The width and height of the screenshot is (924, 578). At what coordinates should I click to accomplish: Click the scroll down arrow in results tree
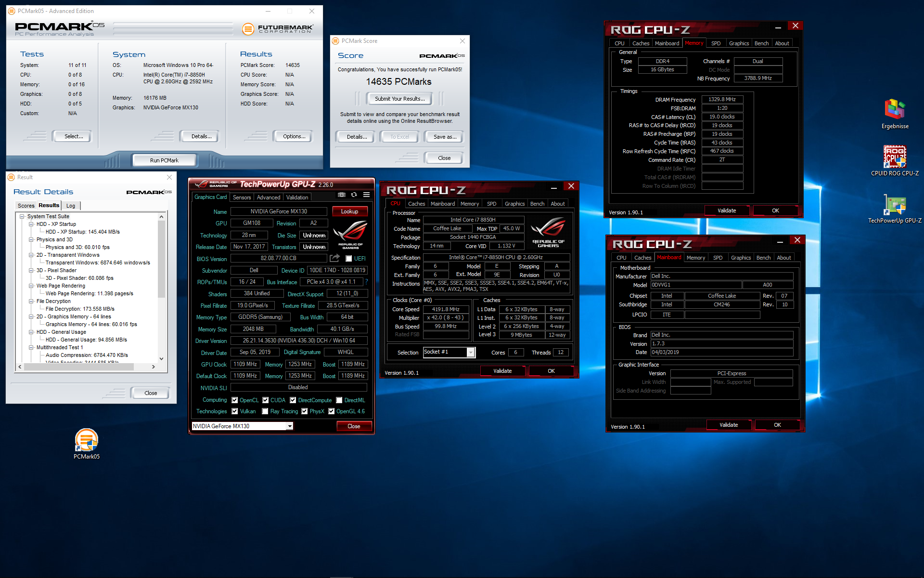(161, 358)
